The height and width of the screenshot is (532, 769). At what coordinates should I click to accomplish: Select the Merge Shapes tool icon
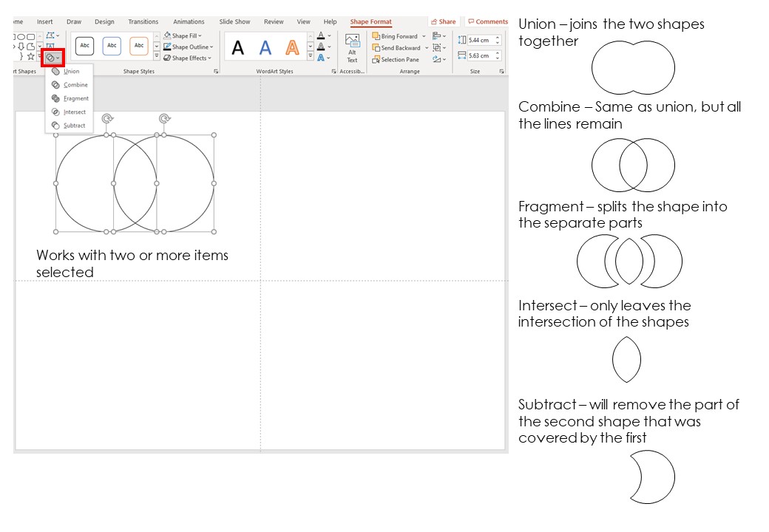pos(50,57)
